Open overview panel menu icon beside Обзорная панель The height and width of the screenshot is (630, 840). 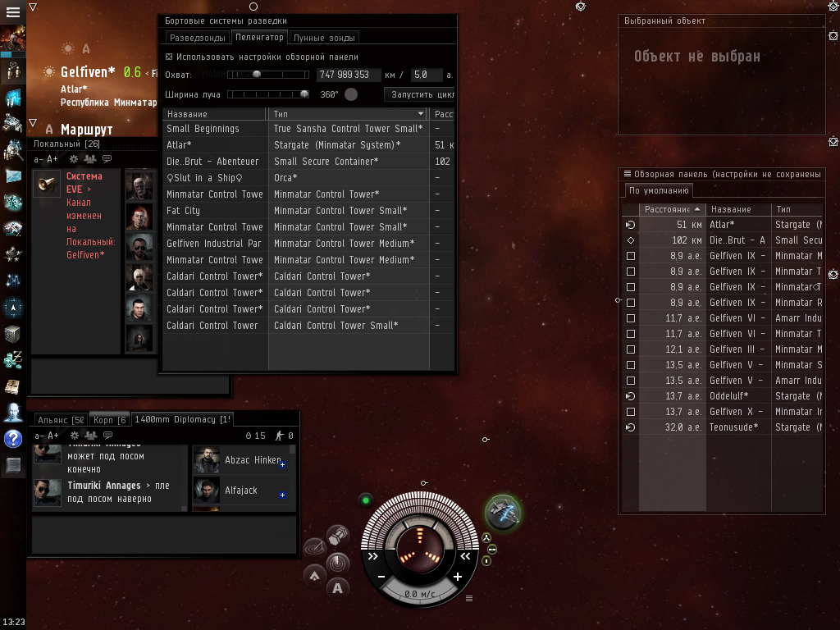tap(628, 174)
